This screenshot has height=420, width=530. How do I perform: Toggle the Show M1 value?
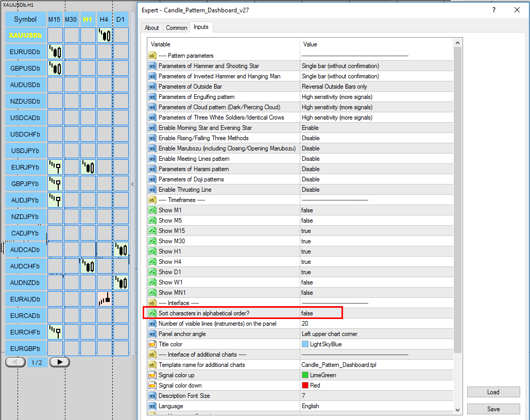pyautogui.click(x=376, y=210)
